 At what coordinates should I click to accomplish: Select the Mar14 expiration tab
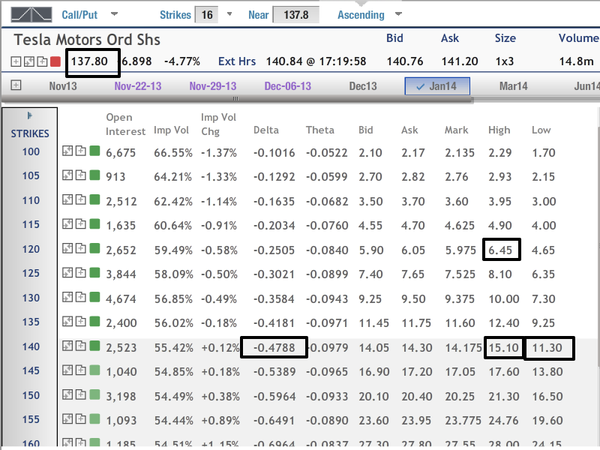coord(513,86)
